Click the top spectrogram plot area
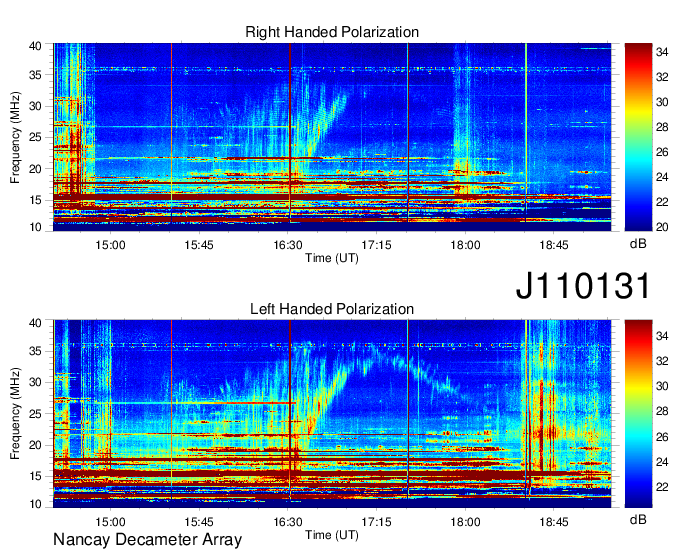This screenshot has height=552, width=680. (x=332, y=137)
